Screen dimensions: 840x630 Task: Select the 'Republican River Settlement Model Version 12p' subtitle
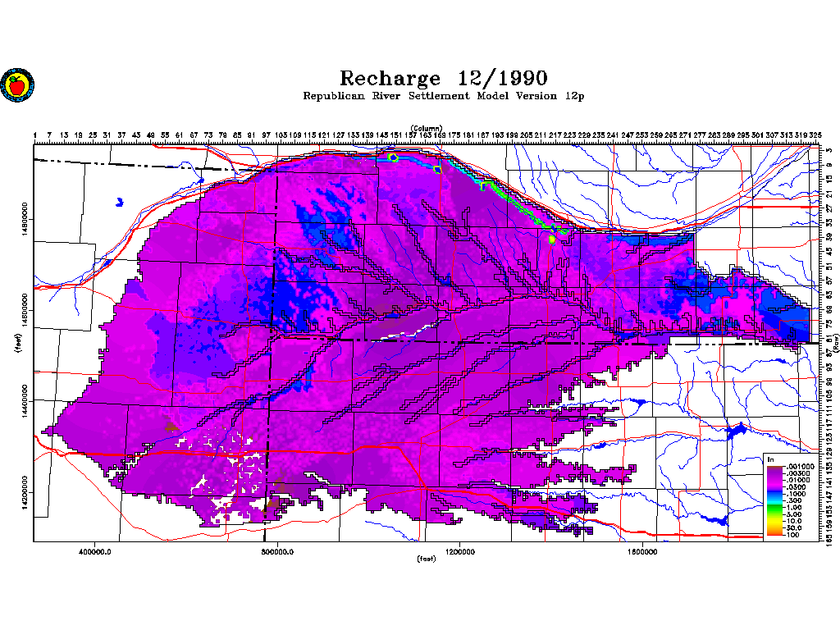click(444, 96)
